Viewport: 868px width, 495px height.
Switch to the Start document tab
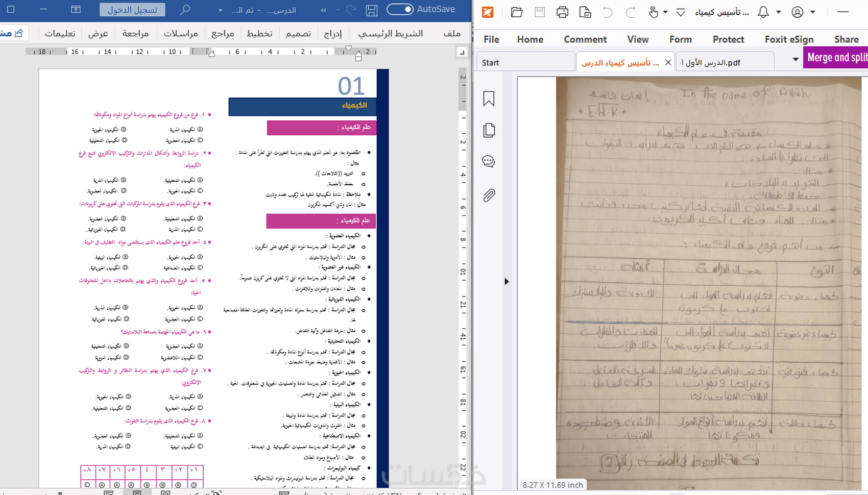(525, 62)
